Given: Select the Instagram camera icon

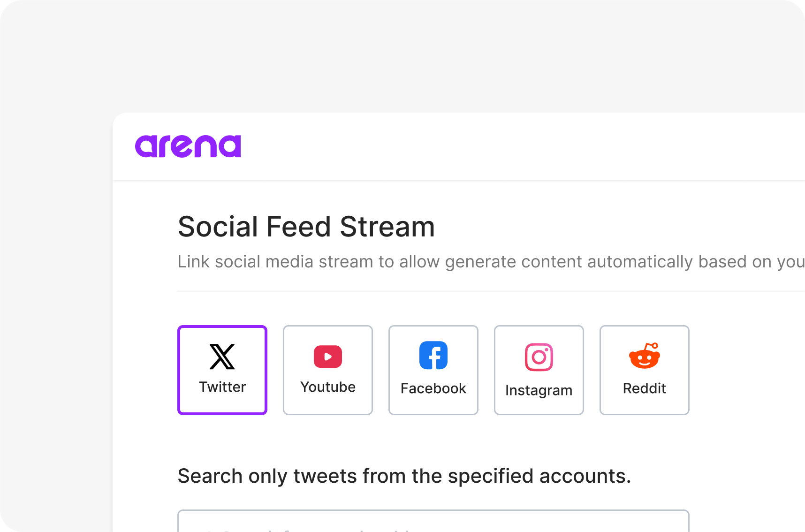Looking at the screenshot, I should (x=539, y=357).
